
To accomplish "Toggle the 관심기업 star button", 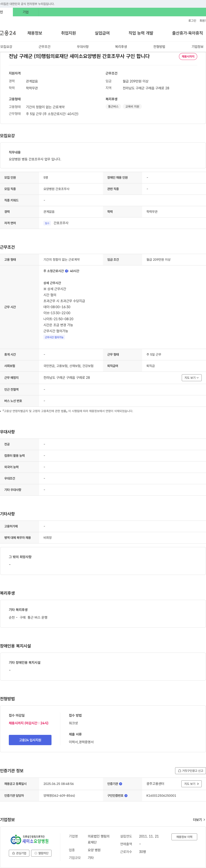I will click(x=19, y=853).
